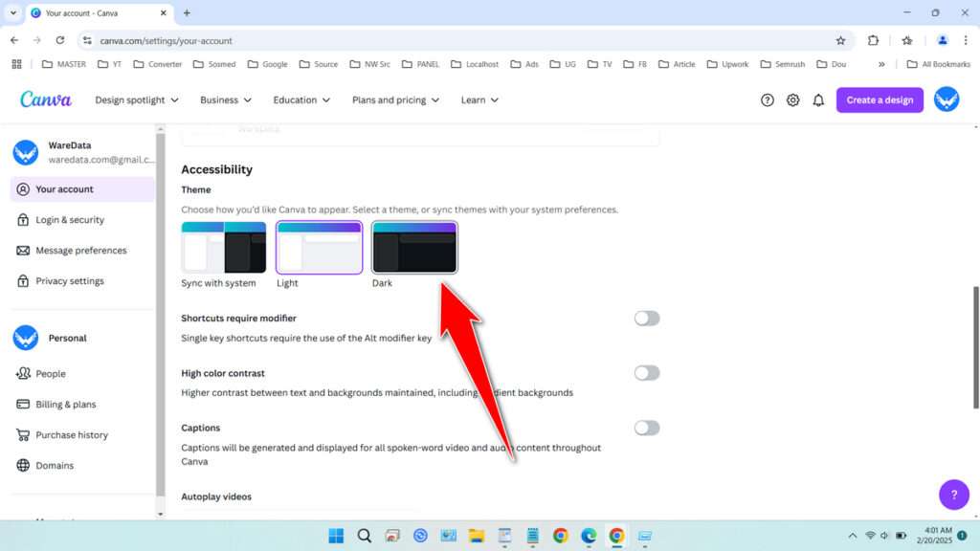The image size is (980, 551).
Task: Toggle Shortcuts require modifier switch
Action: pyautogui.click(x=647, y=318)
